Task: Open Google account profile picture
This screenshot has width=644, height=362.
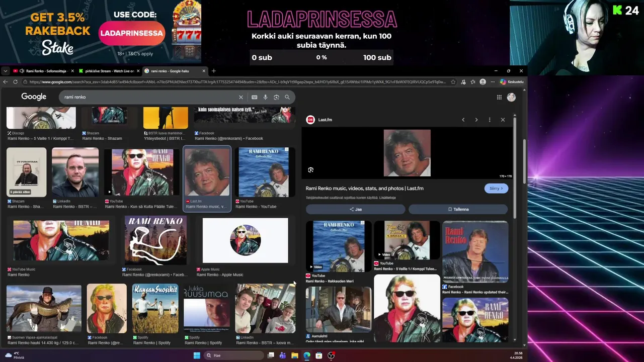Action: [511, 97]
